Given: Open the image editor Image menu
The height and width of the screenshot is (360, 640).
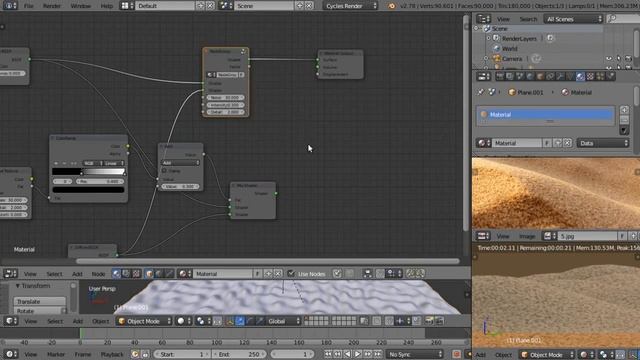Looking at the screenshot, I should 527,236.
